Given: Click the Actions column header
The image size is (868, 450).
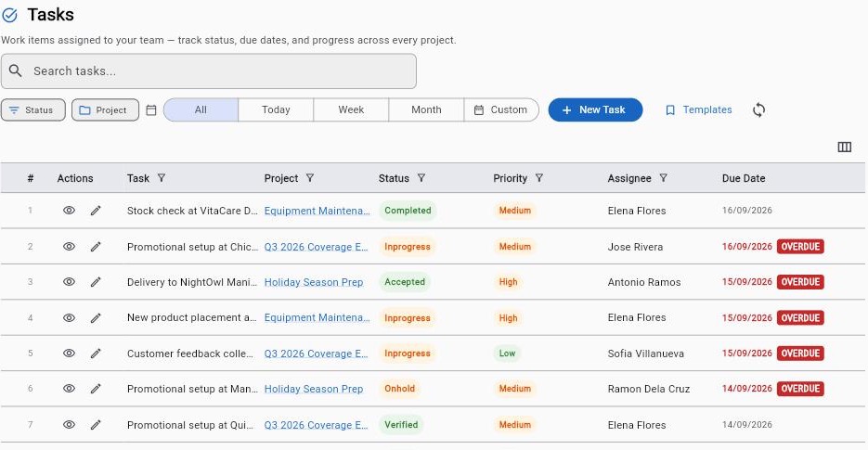Looking at the screenshot, I should coord(75,178).
